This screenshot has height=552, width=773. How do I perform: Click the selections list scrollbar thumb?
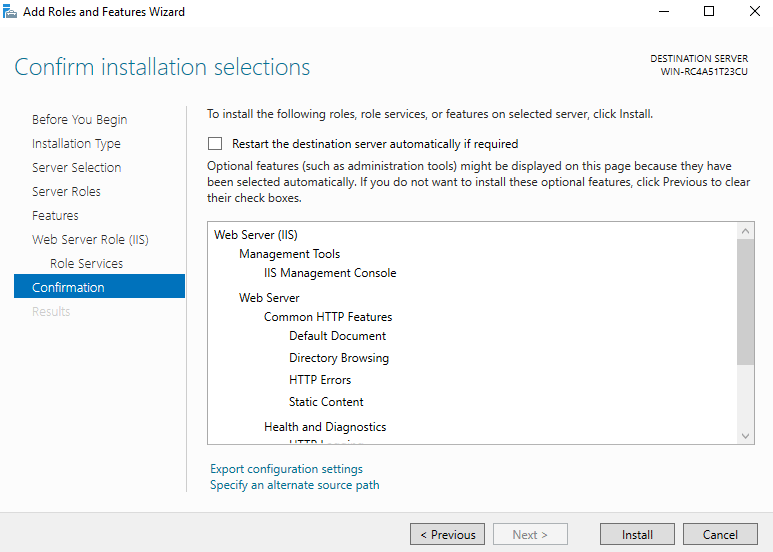coord(745,302)
